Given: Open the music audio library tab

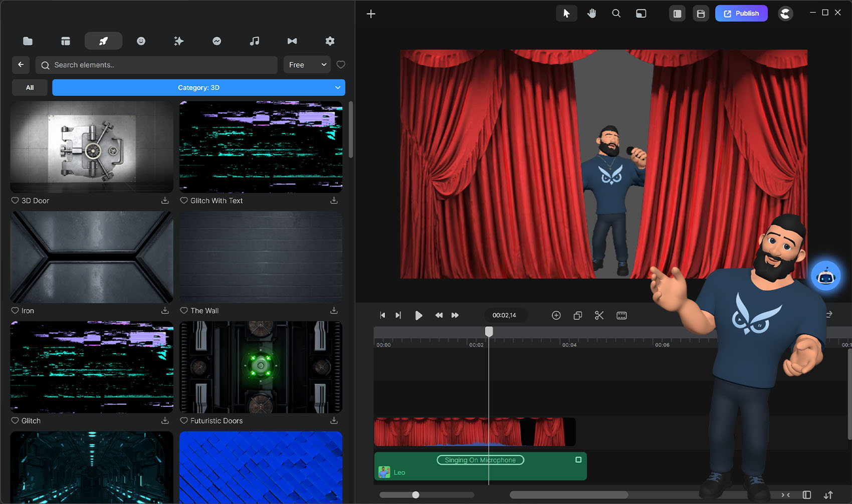Looking at the screenshot, I should pyautogui.click(x=255, y=41).
